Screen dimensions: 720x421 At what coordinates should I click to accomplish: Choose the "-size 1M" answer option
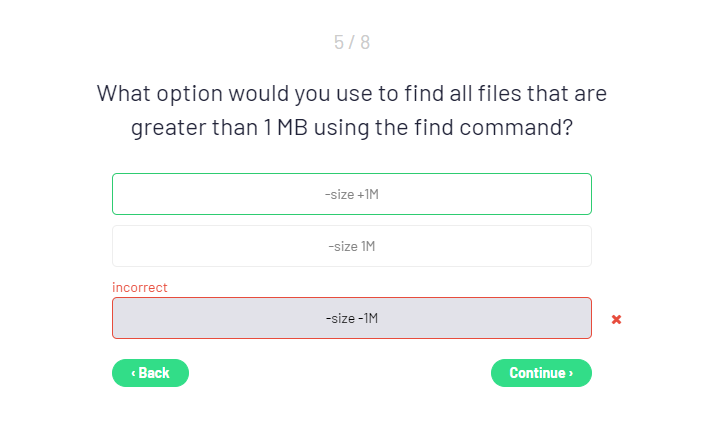pos(351,246)
